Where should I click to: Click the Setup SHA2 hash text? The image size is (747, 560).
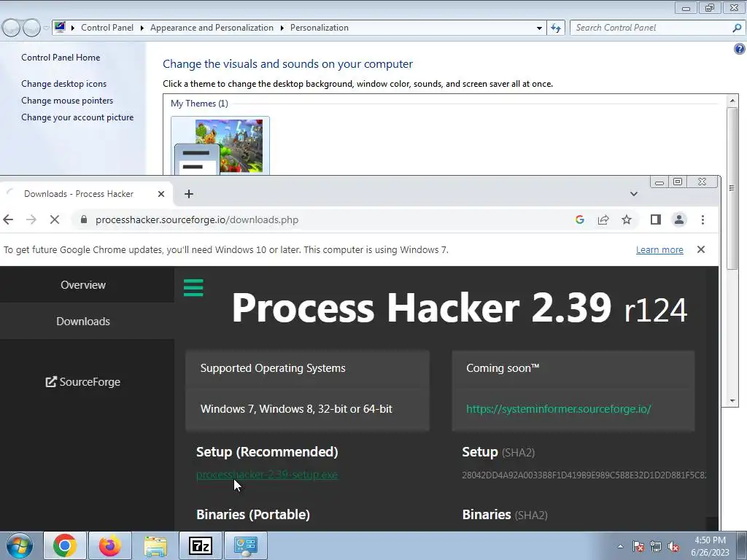[584, 475]
